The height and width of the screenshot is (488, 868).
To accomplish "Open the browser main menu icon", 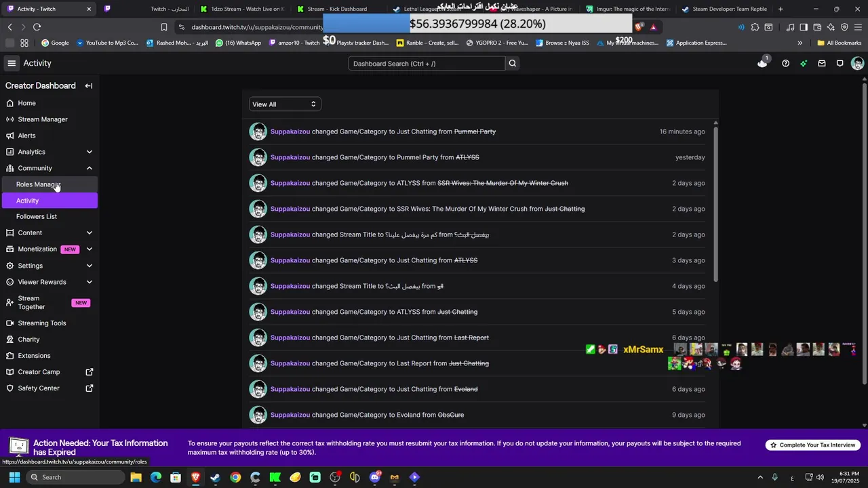I will [859, 27].
